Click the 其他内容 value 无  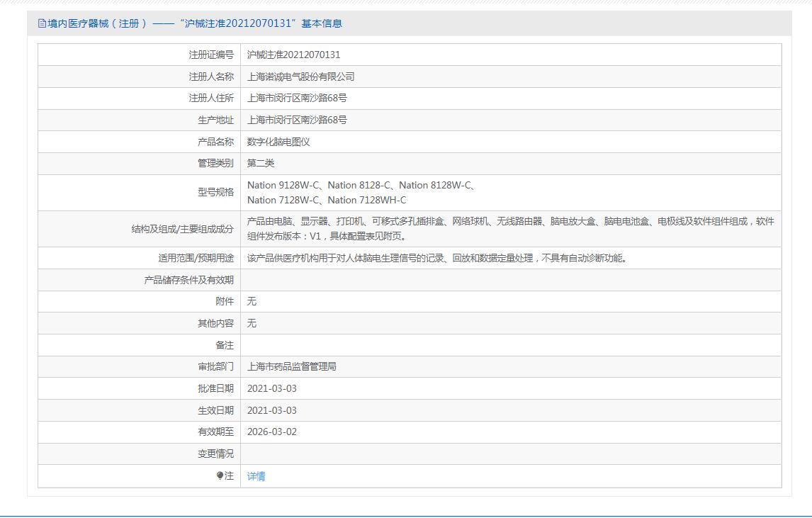[252, 323]
